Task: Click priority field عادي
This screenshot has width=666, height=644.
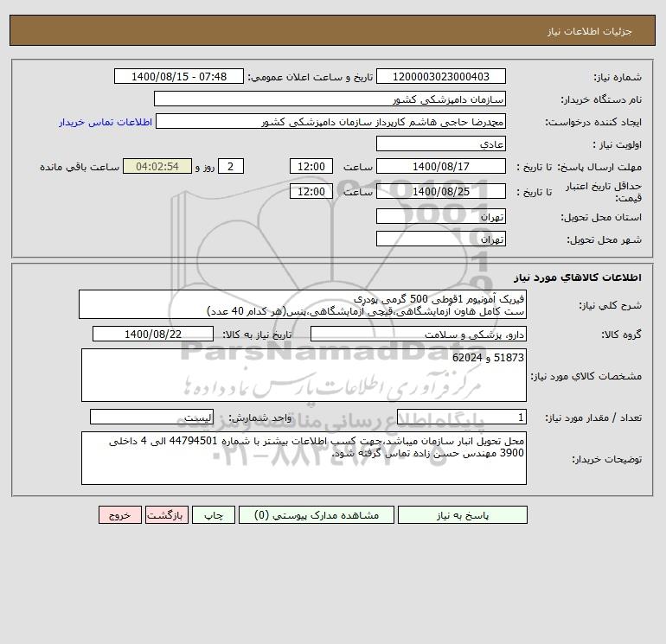Action: pos(441,143)
